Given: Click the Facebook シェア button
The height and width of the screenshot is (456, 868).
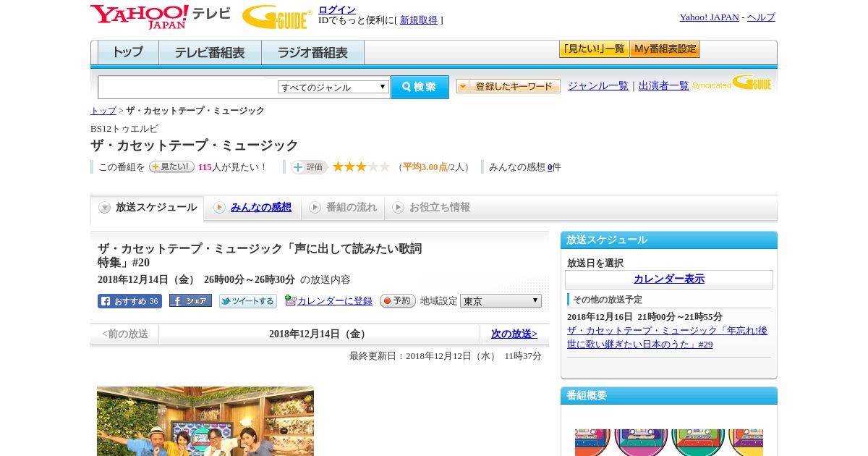Looking at the screenshot, I should [x=190, y=300].
